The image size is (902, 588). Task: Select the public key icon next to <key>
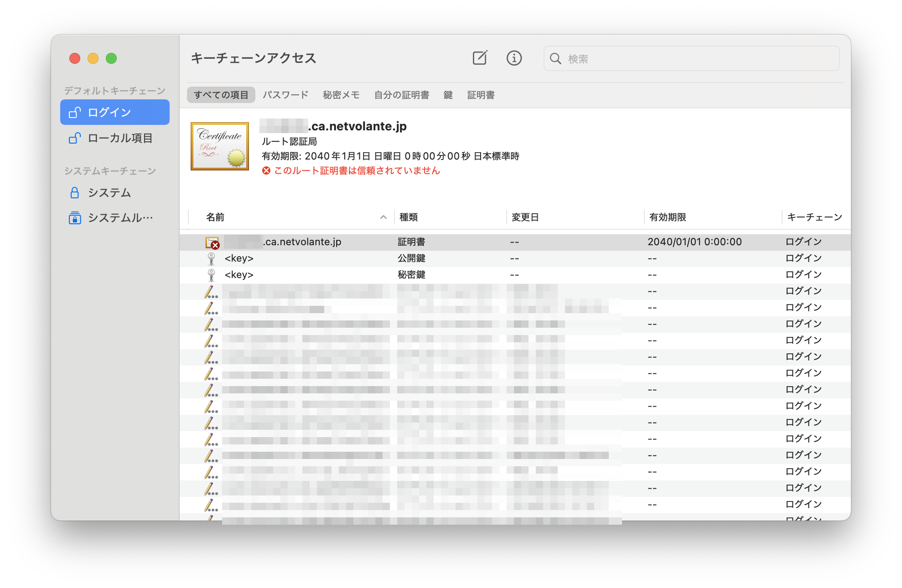(x=211, y=258)
